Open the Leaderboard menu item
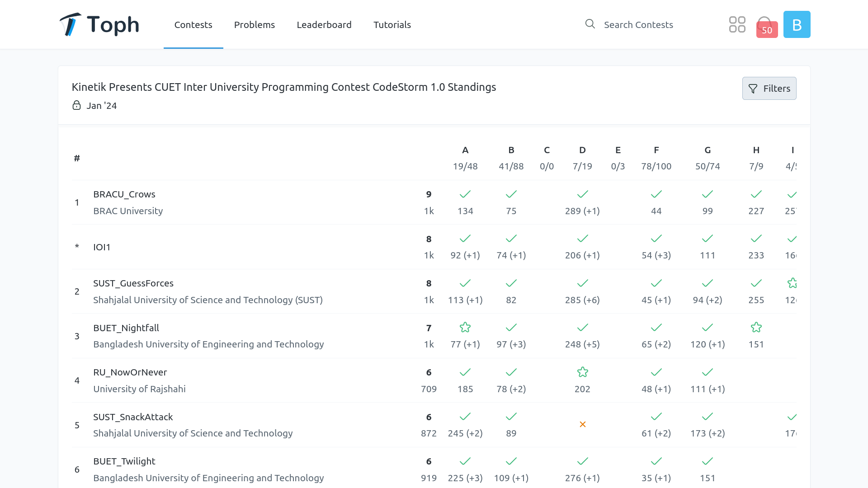 click(x=324, y=25)
